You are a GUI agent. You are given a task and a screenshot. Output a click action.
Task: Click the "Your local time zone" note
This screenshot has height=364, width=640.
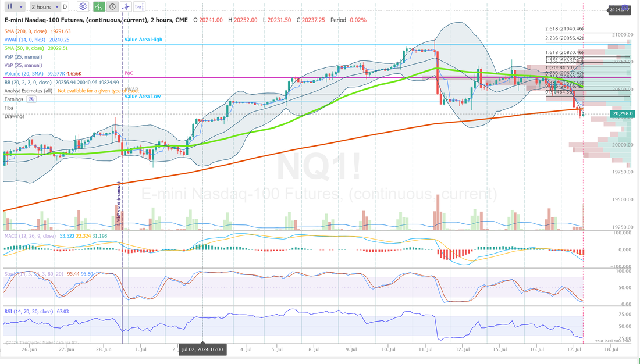pyautogui.click(x=613, y=341)
